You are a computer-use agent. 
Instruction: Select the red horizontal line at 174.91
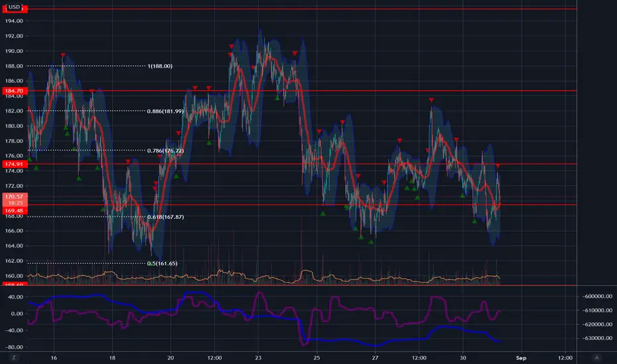click(302, 164)
